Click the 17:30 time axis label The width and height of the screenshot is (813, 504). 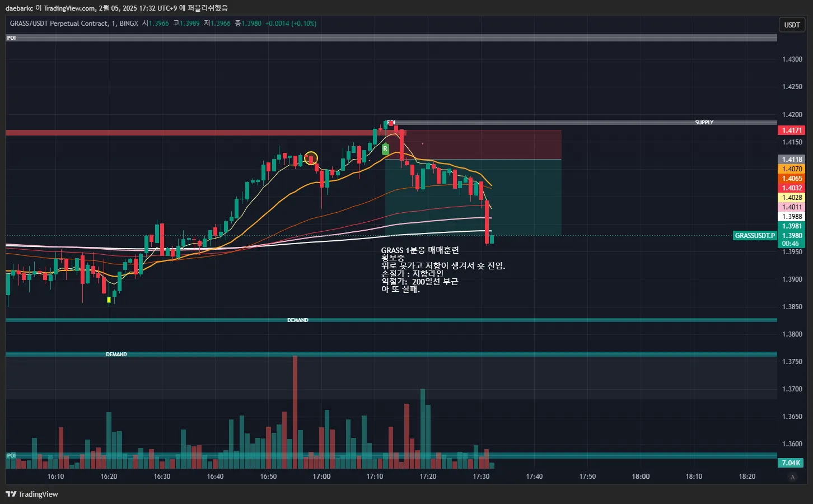point(481,477)
